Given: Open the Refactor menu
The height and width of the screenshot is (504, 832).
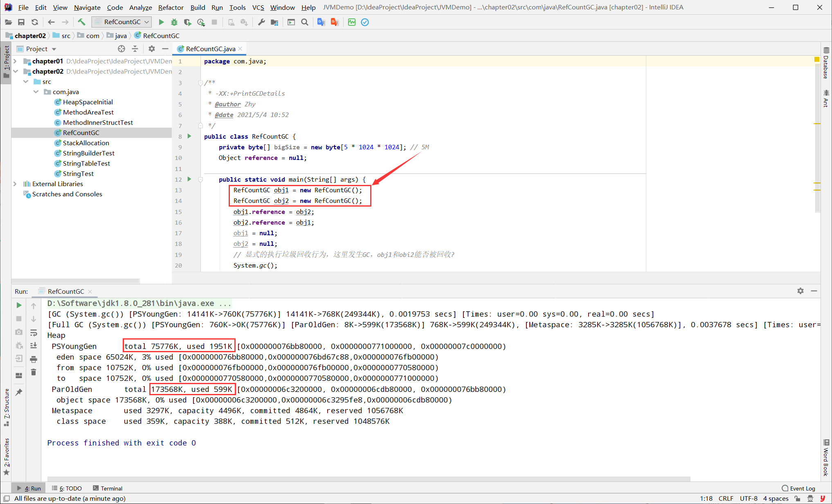Looking at the screenshot, I should pyautogui.click(x=171, y=7).
